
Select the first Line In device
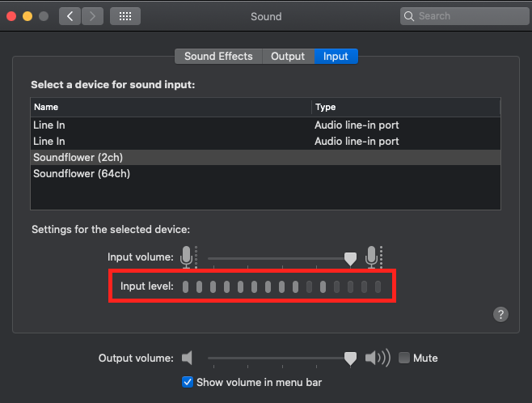click(265, 125)
